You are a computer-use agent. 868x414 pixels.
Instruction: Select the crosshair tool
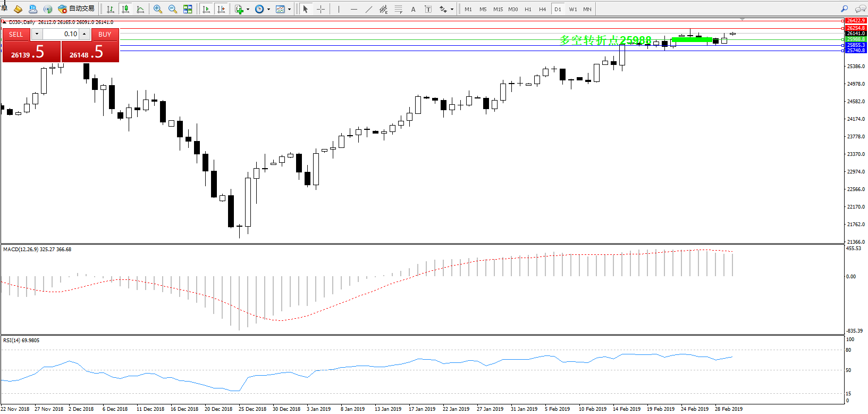tap(321, 9)
